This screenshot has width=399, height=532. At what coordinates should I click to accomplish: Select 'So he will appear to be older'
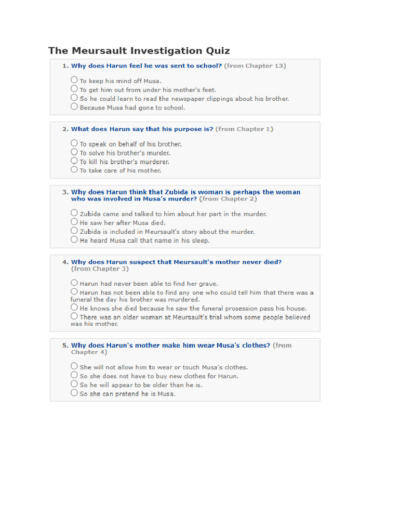[x=74, y=384]
